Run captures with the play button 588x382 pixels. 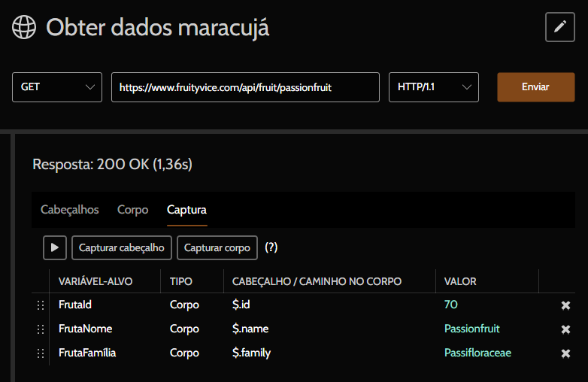(54, 247)
